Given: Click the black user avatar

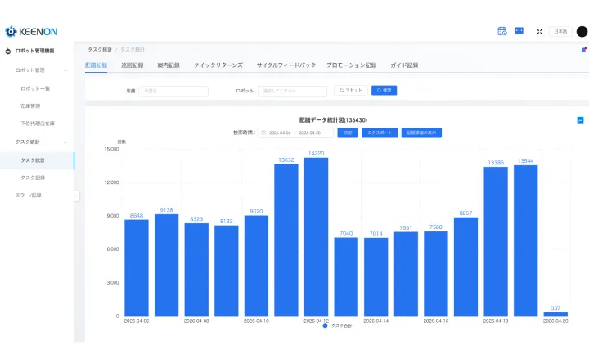Looking at the screenshot, I should [582, 32].
